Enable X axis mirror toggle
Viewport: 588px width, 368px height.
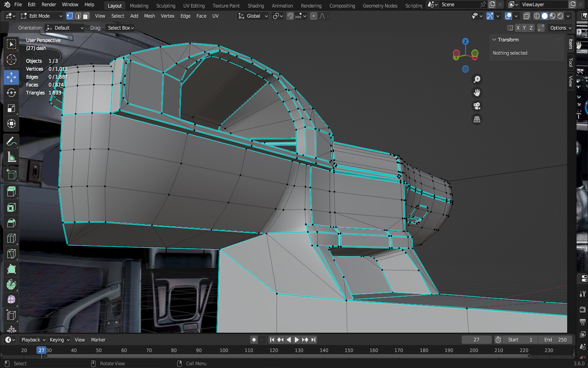[x=518, y=28]
